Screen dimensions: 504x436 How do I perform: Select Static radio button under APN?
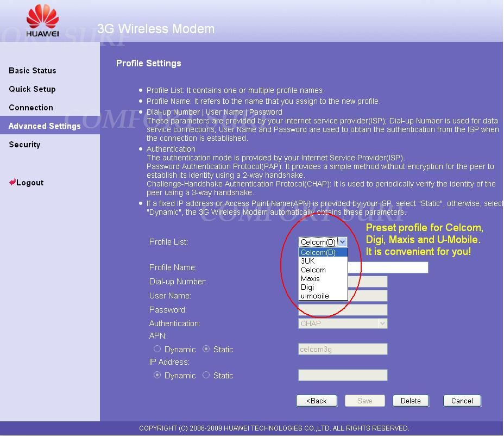(x=206, y=349)
